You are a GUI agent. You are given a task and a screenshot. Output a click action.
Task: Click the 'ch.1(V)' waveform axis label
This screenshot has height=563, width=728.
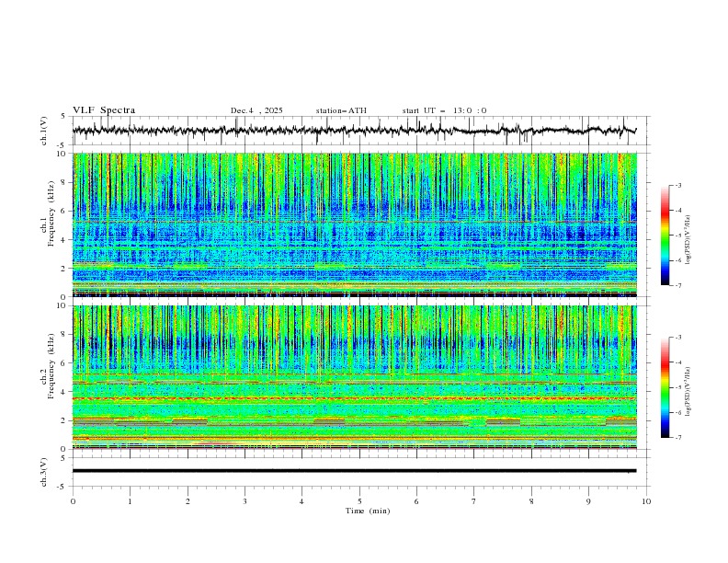pyautogui.click(x=44, y=131)
